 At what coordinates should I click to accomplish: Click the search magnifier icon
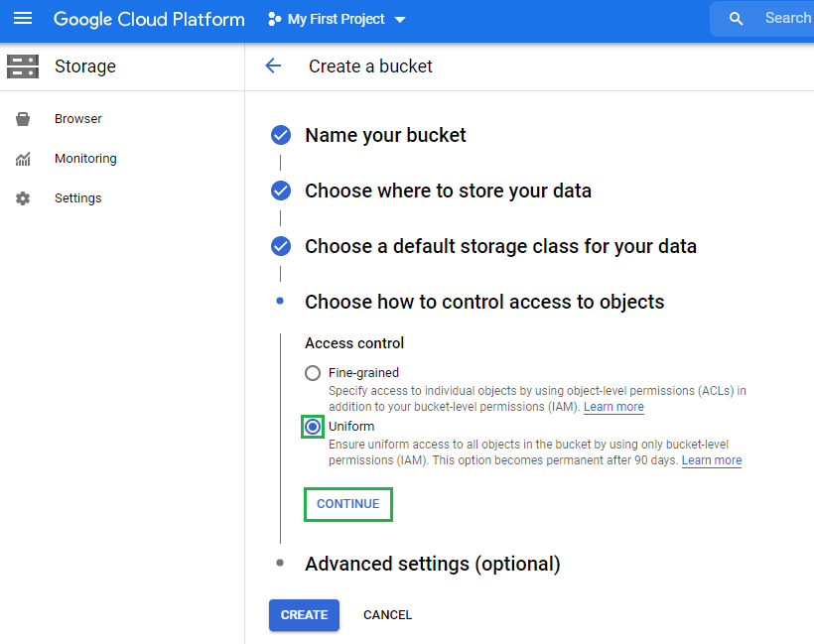736,19
